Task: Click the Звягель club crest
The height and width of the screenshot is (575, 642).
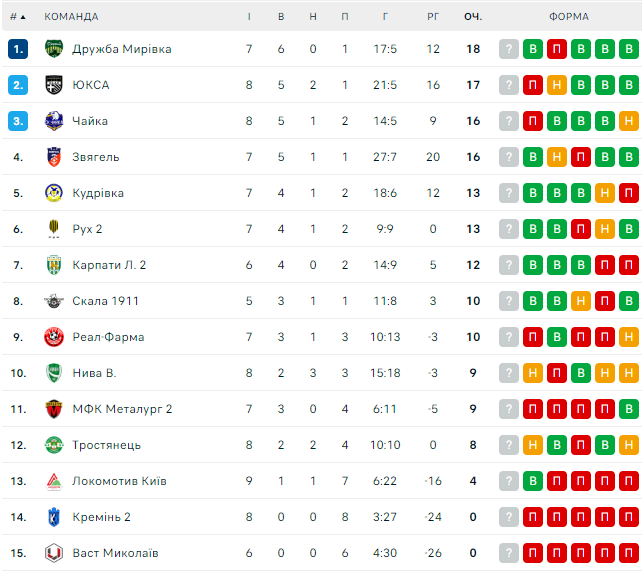Action: (54, 157)
